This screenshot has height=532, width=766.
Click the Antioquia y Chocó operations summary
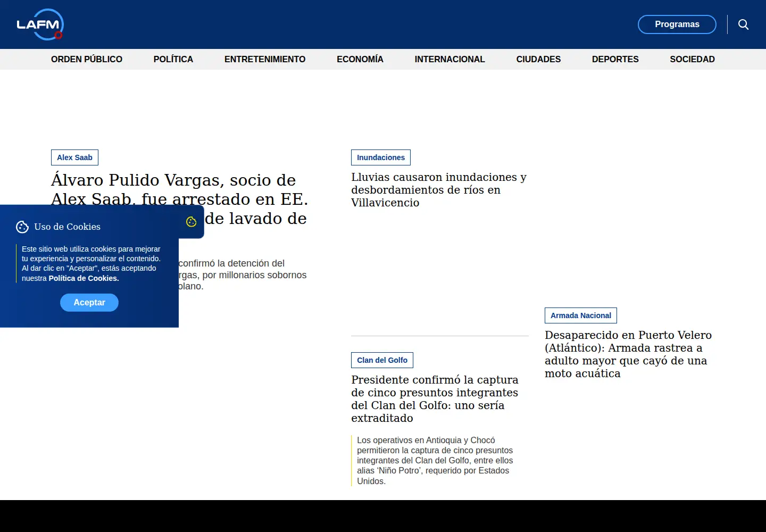(435, 461)
